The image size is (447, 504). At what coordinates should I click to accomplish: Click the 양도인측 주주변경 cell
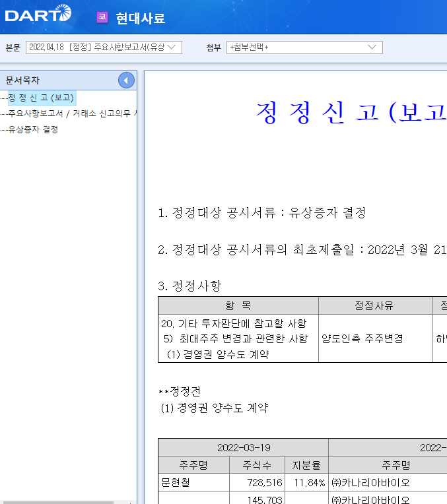pos(375,338)
